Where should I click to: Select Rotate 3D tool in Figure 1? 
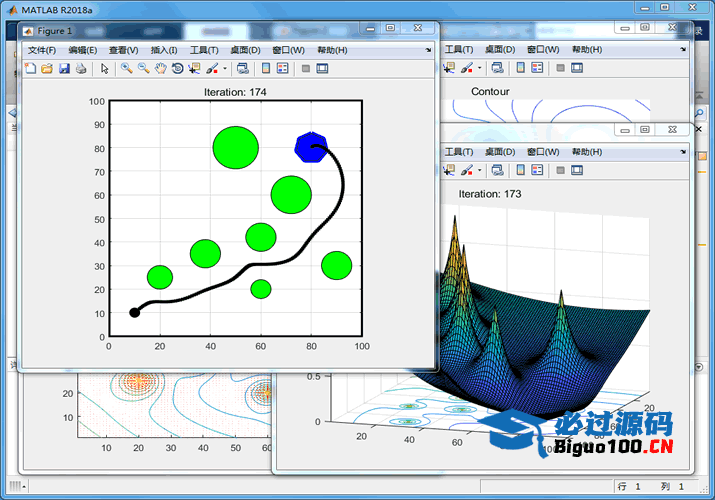(x=177, y=68)
